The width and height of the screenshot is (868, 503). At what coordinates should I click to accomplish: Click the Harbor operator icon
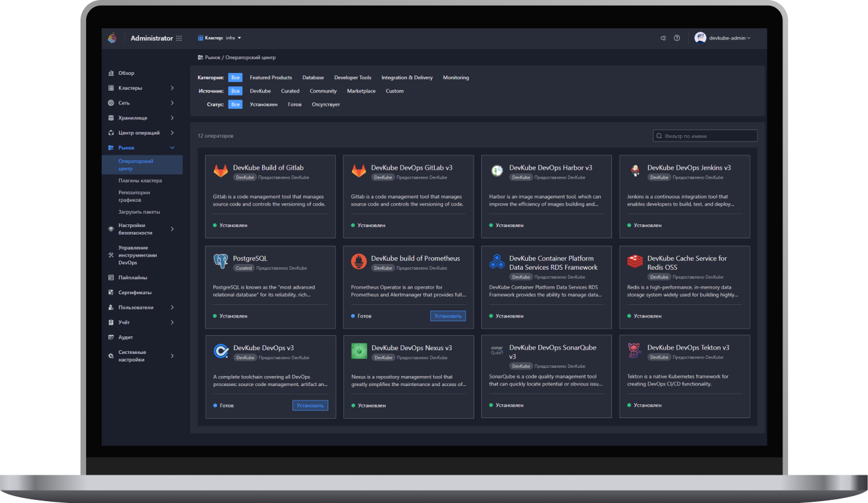497,171
